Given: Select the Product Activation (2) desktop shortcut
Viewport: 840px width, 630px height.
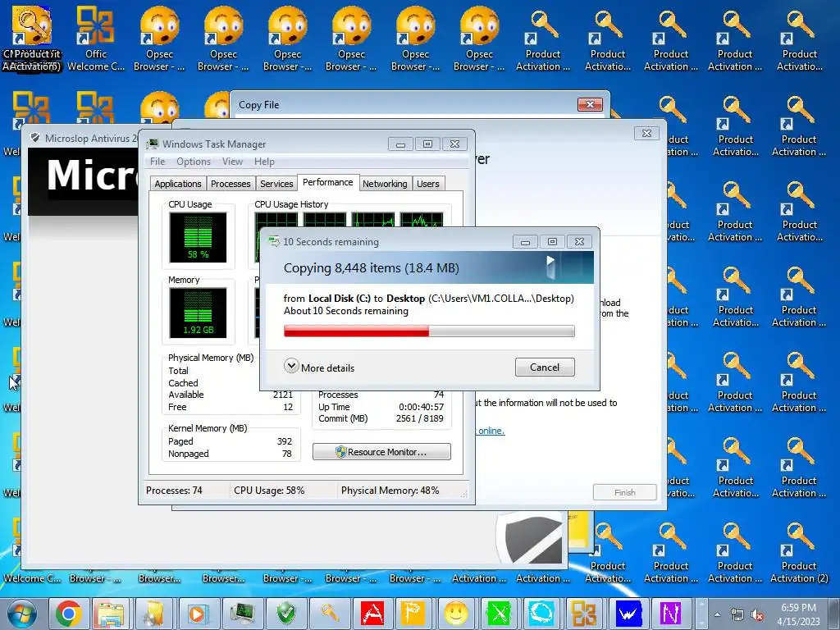Looking at the screenshot, I should [799, 554].
